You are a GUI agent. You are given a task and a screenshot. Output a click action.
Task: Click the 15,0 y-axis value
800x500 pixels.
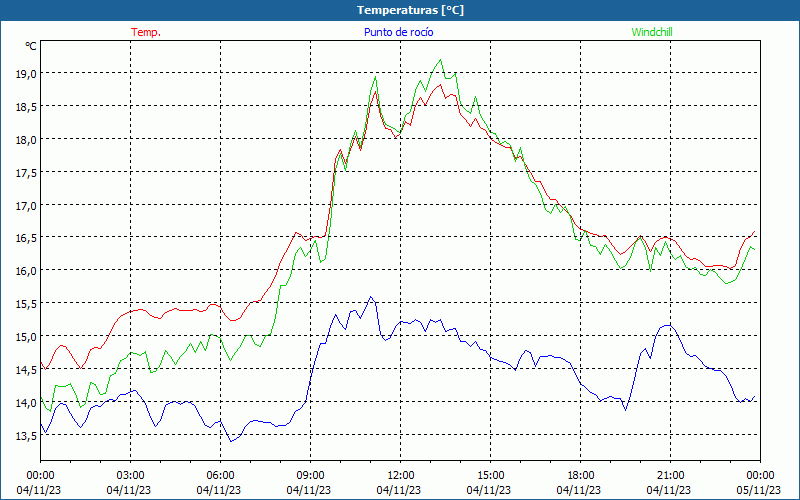point(26,336)
